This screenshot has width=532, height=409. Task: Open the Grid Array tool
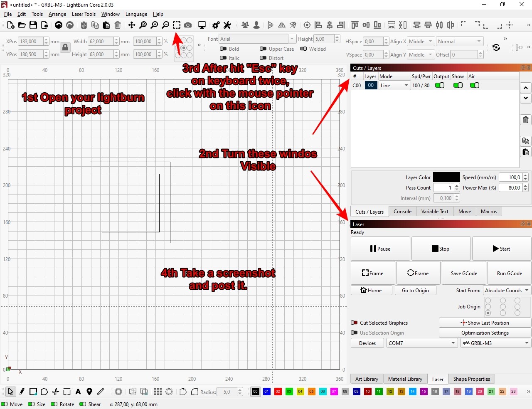click(x=158, y=392)
